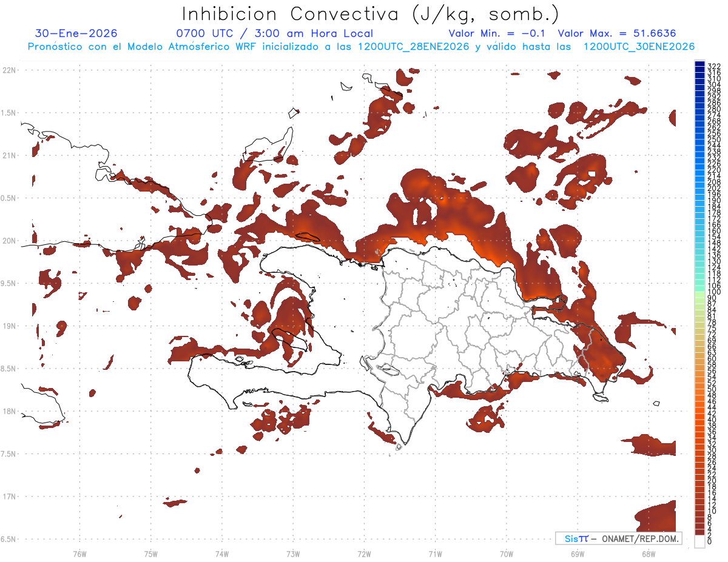Click the valid-until stamp '1200UTC_30ENE2026'

tap(638, 47)
